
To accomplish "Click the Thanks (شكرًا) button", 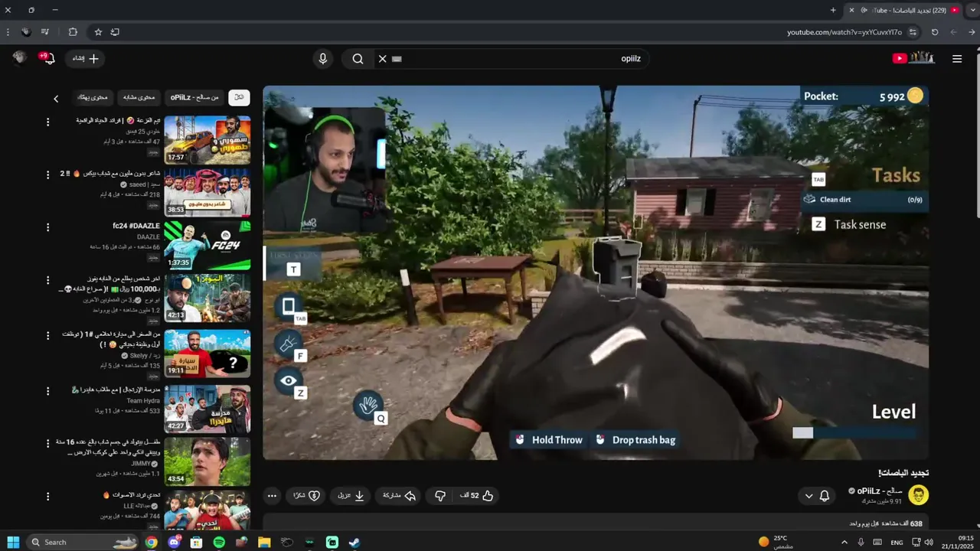I will pos(306,496).
